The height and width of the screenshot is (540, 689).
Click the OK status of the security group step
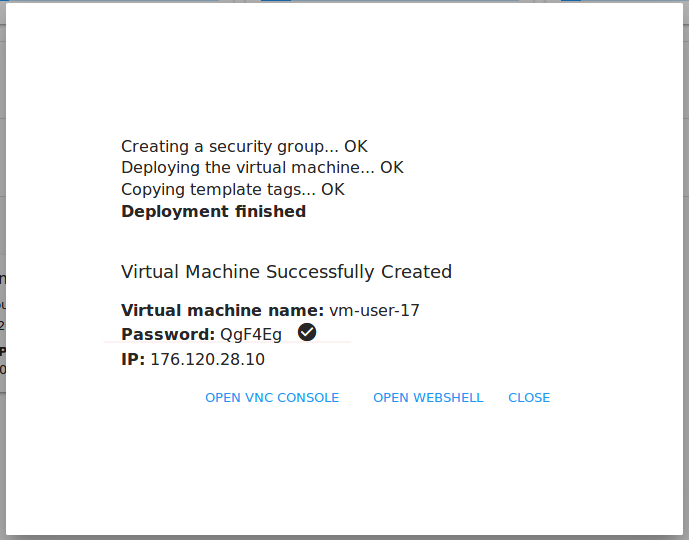click(356, 147)
